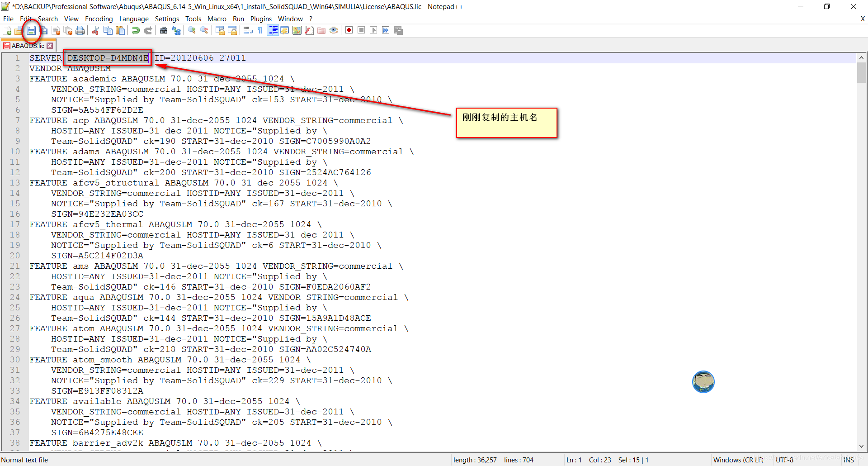The width and height of the screenshot is (868, 466).
Task: Click the Playback macro icon
Action: tap(373, 30)
